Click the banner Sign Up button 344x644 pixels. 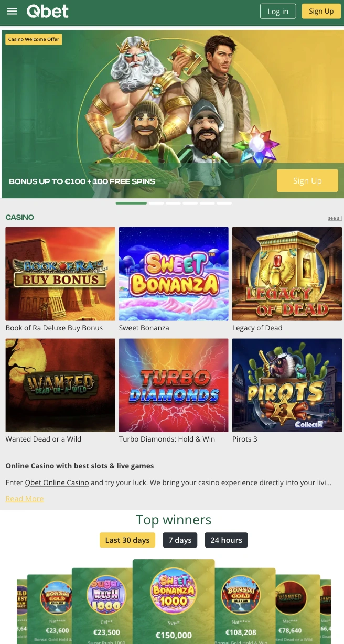tap(307, 181)
